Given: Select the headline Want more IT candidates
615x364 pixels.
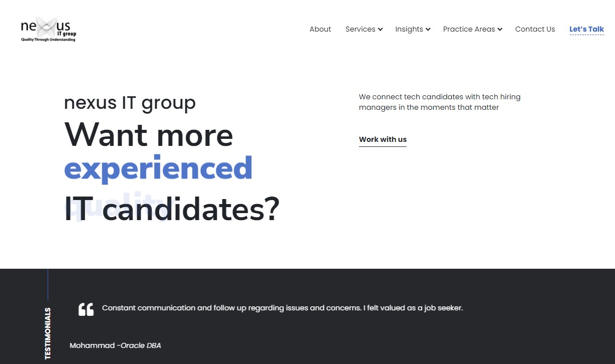Looking at the screenshot, I should [x=149, y=135].
